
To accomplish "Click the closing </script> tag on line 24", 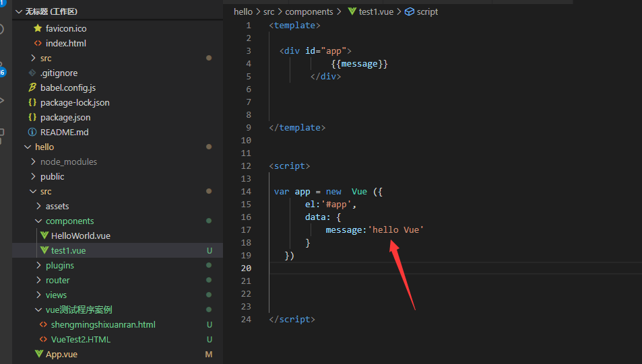I will (x=292, y=320).
